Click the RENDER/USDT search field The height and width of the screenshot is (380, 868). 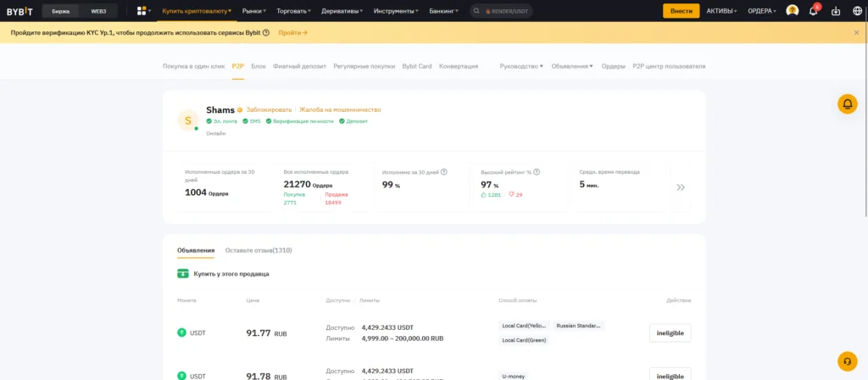(502, 11)
